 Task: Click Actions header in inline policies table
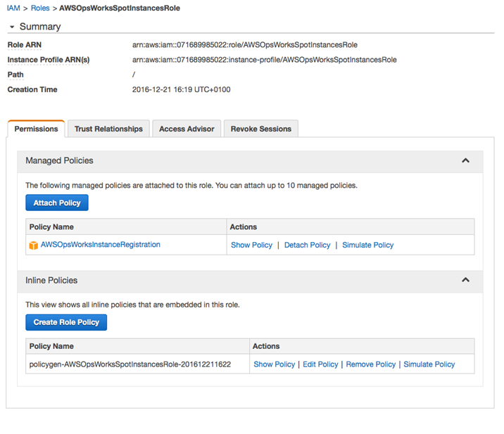266,346
